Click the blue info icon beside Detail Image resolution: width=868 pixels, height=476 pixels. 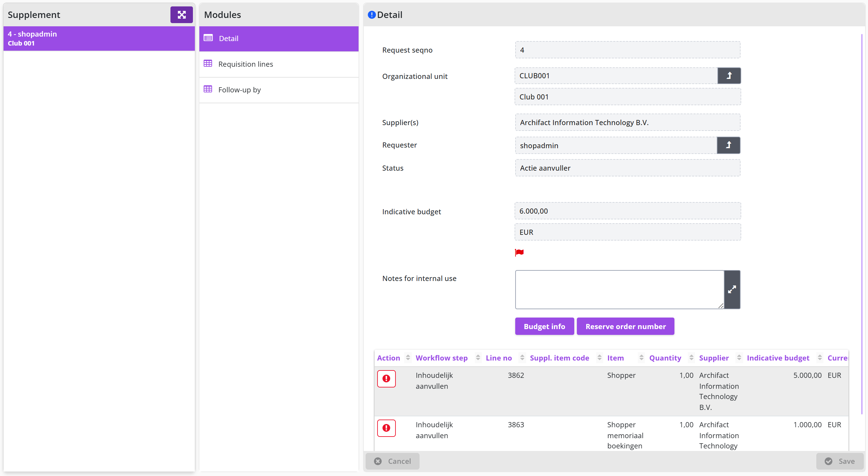coord(372,15)
